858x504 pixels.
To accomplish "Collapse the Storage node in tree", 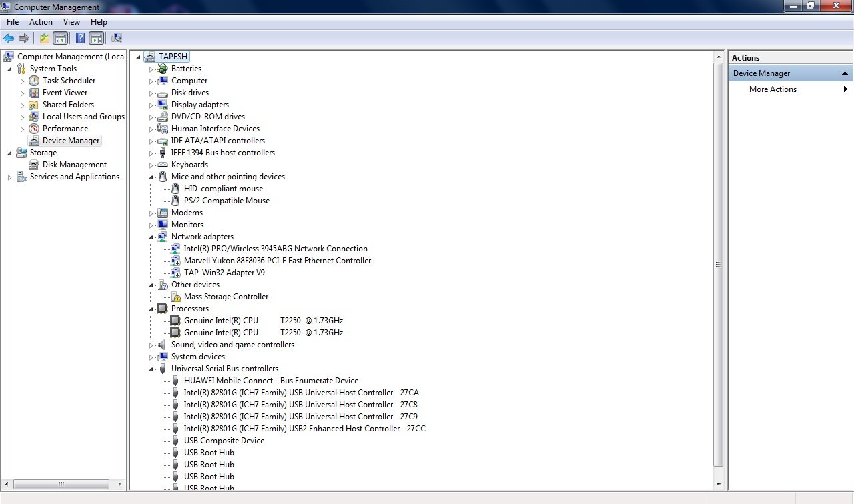I will (9, 153).
